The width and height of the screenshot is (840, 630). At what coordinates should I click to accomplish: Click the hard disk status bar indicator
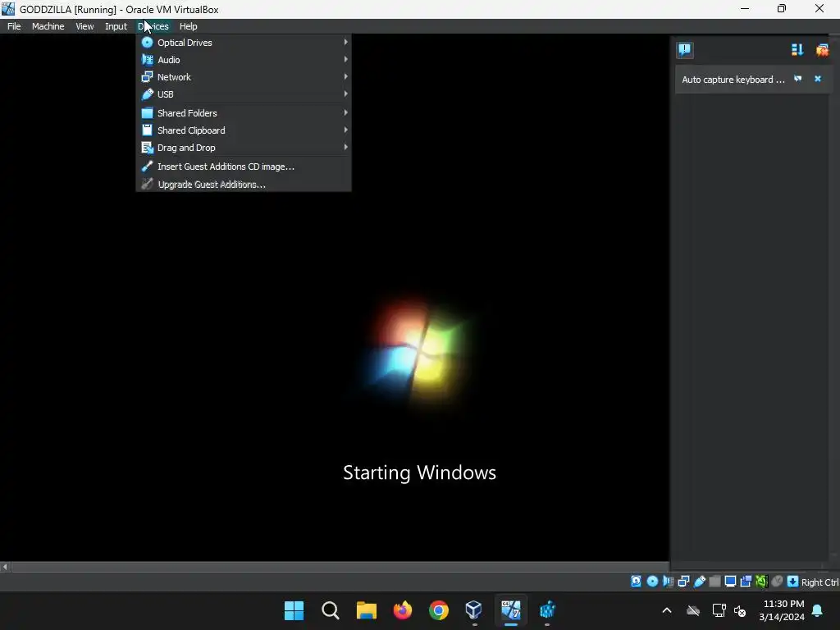636,582
